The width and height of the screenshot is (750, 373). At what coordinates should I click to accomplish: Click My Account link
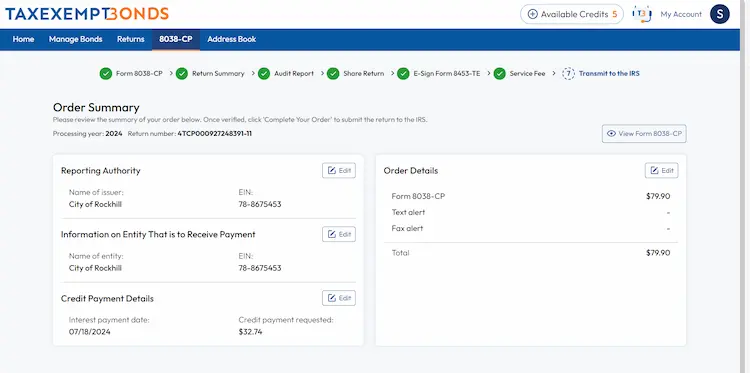[x=681, y=14]
